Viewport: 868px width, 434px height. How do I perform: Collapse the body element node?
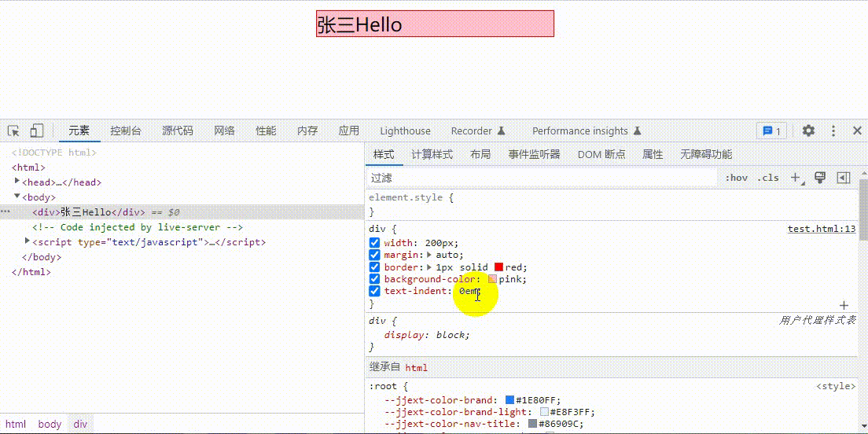point(17,196)
